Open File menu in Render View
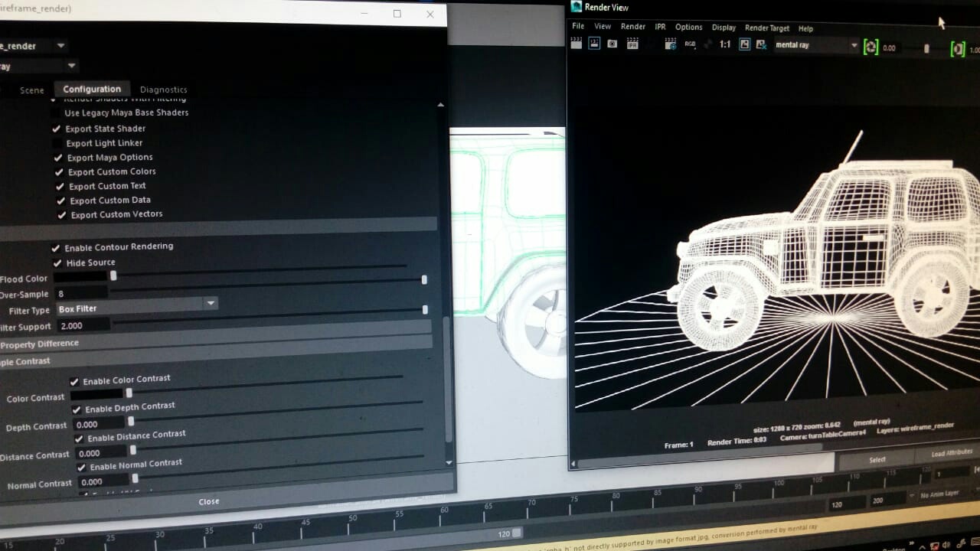This screenshot has height=551, width=980. coord(578,26)
